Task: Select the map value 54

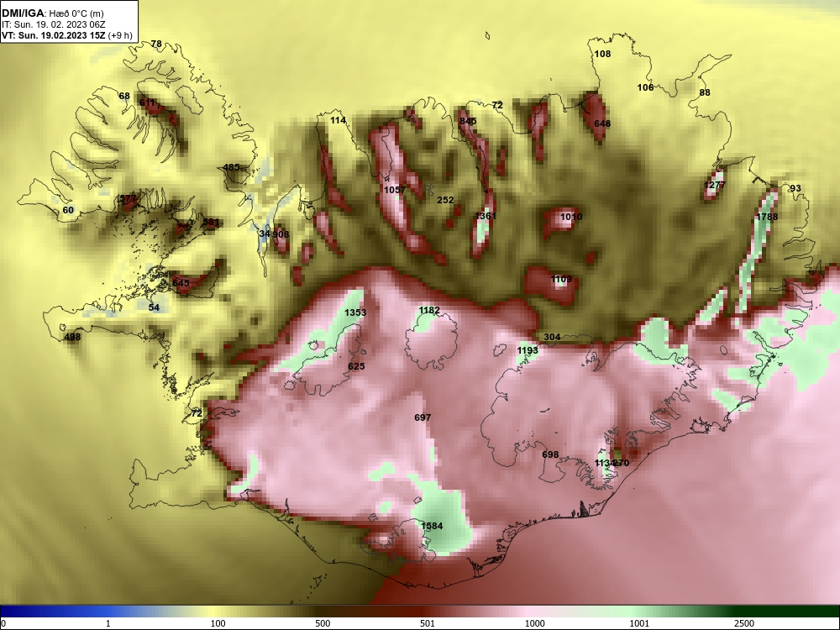Action: click(154, 307)
